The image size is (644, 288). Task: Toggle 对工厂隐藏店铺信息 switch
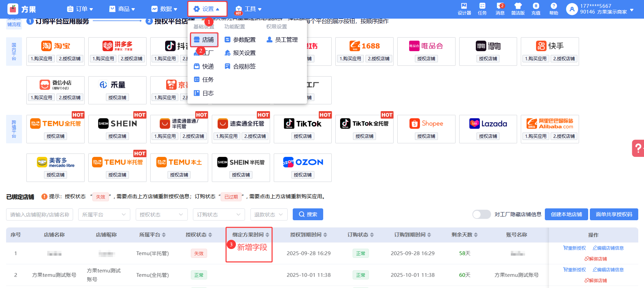[481, 214]
